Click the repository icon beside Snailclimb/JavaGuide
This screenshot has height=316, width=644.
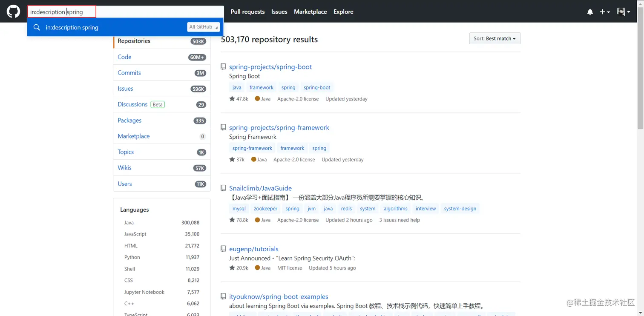223,188
